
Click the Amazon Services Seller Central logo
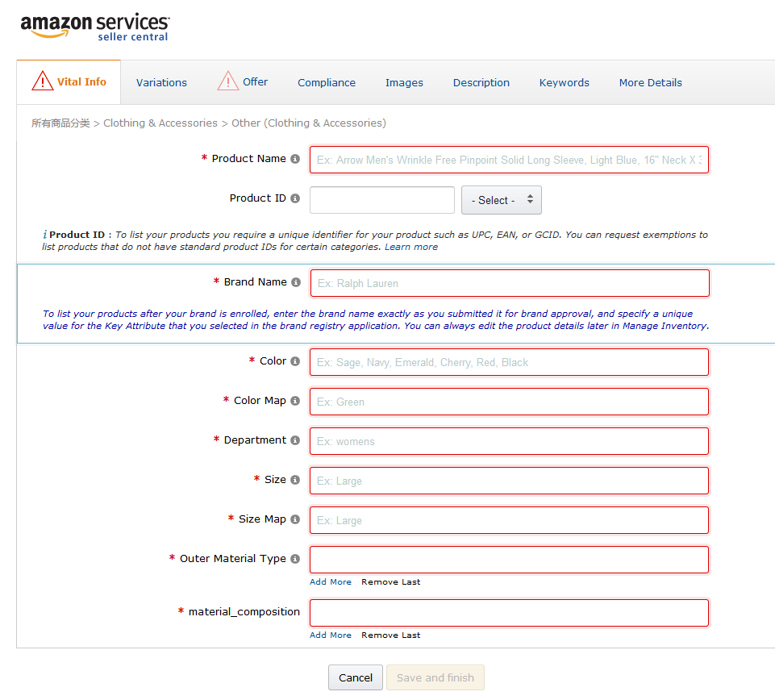point(95,27)
